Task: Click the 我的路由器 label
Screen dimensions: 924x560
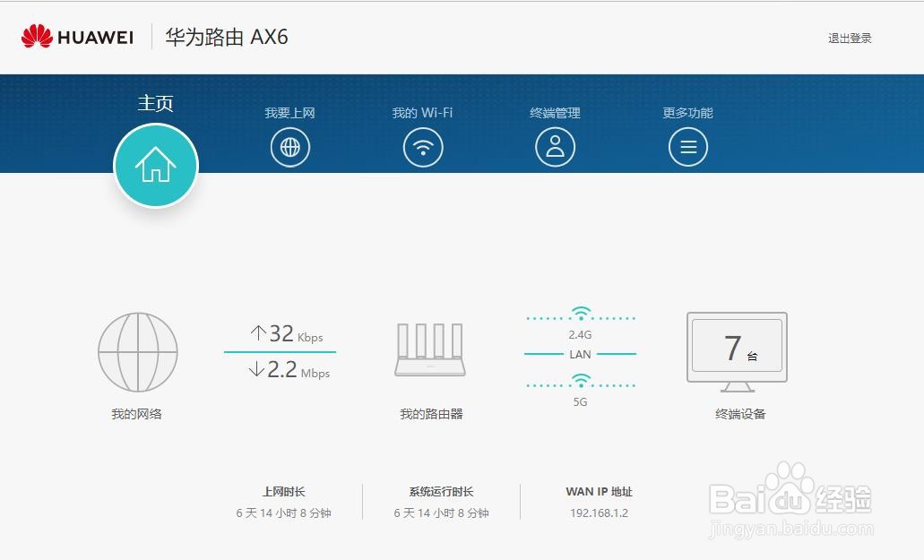Action: point(431,414)
